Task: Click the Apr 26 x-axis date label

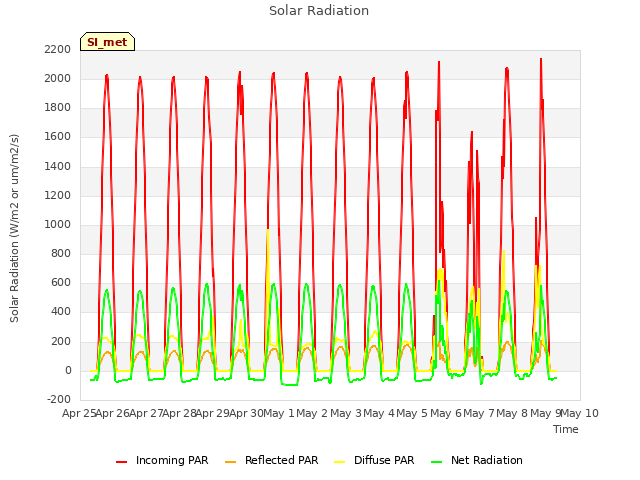Action: 113,413
